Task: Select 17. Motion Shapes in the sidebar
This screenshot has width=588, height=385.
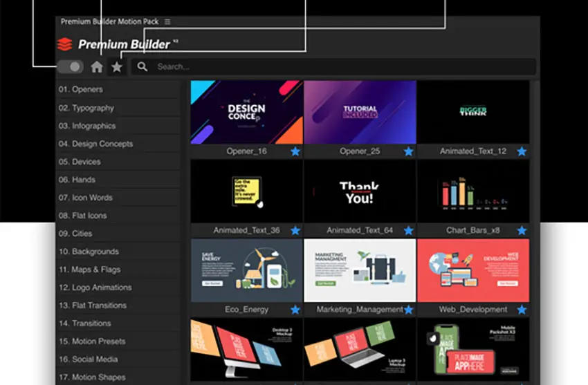Action: pos(118,377)
